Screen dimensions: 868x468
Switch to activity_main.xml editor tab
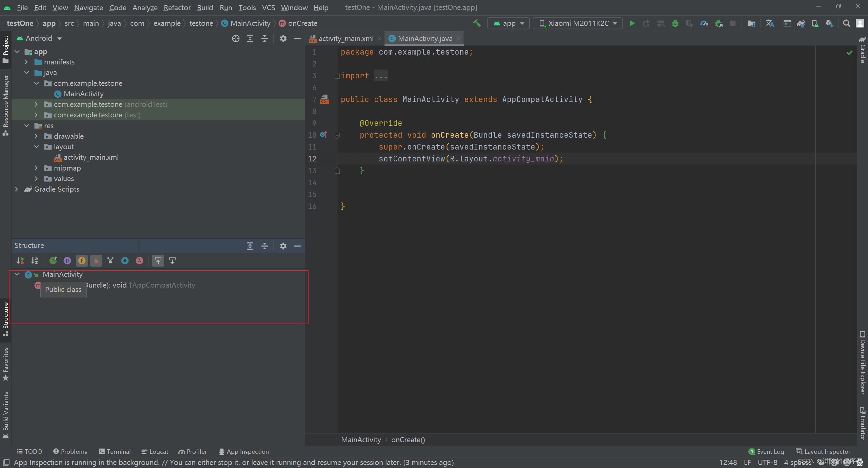point(346,39)
